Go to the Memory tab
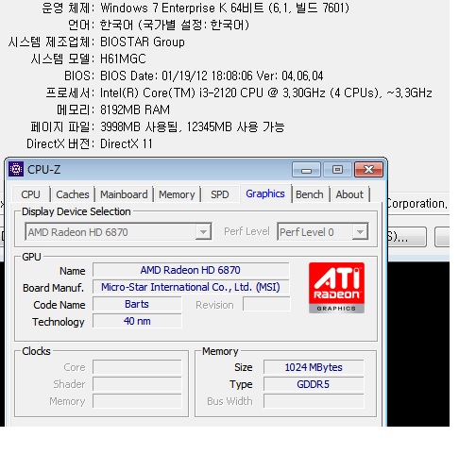476x454 pixels. click(x=177, y=194)
